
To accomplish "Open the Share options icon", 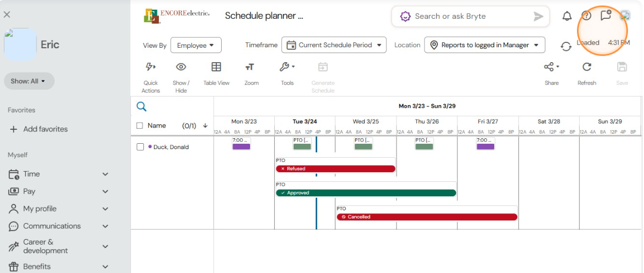I will click(551, 67).
